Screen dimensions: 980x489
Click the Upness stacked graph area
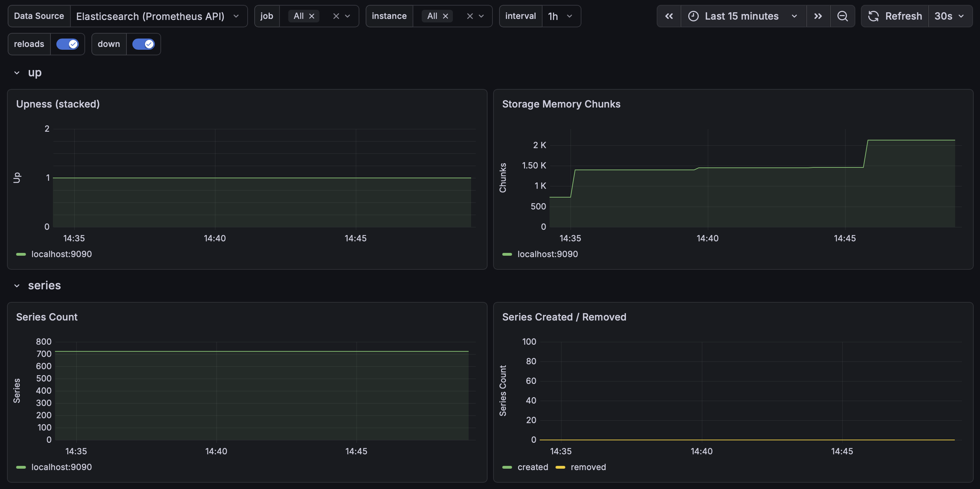tap(264, 178)
